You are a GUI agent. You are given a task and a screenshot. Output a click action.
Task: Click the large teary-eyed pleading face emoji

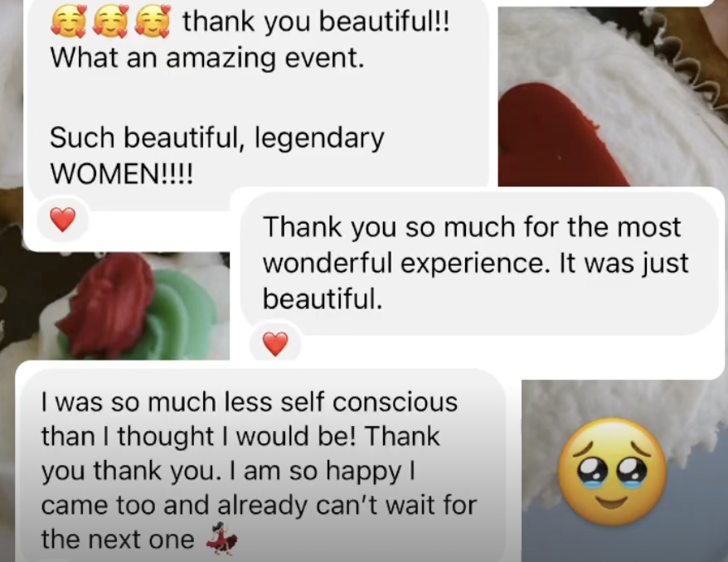(612, 472)
